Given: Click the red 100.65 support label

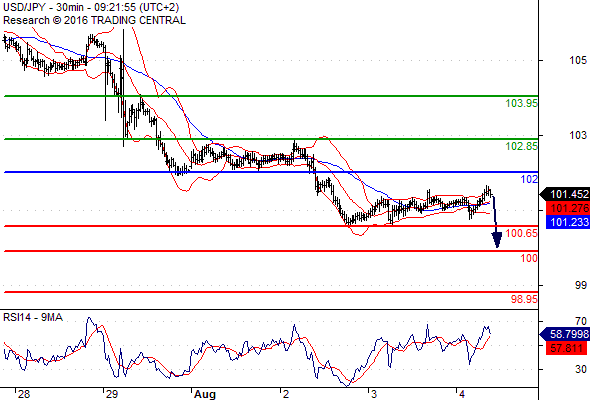Looking at the screenshot, I should click(522, 233).
